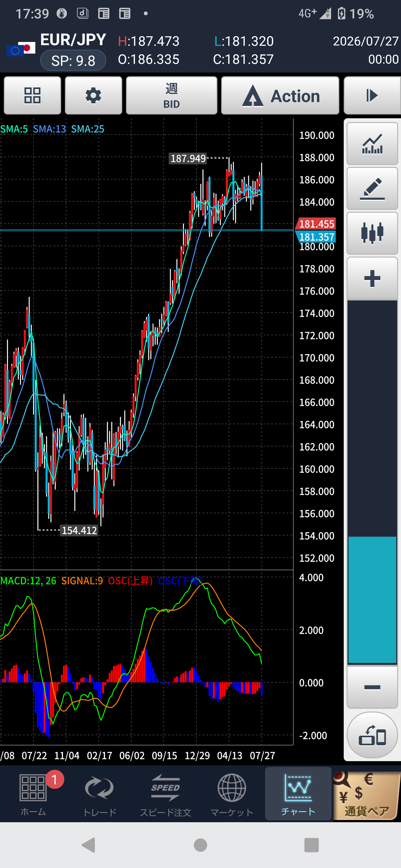The image size is (401, 868).
Task: Open the chart layout grid icon
Action: (32, 96)
